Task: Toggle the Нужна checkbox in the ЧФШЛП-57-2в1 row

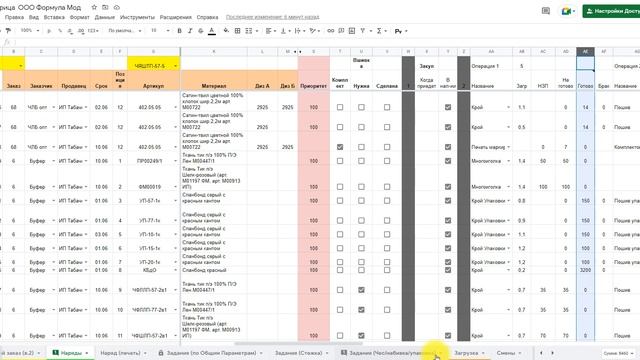Action: 361,336
